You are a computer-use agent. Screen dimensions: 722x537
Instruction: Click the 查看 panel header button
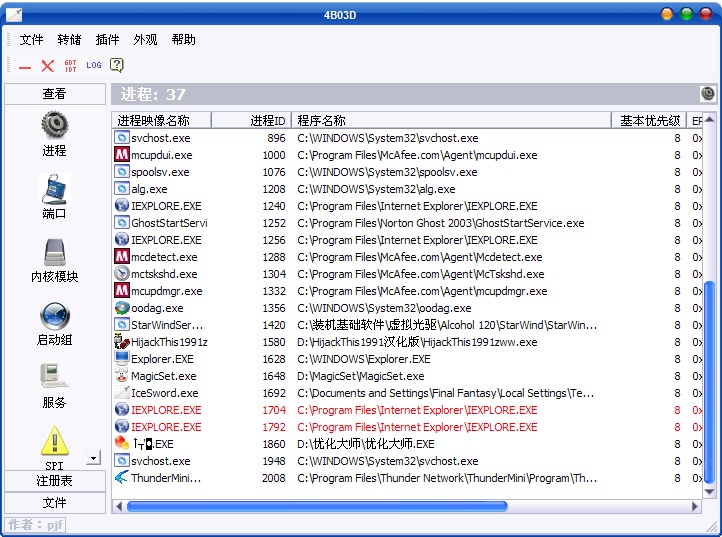tap(55, 94)
